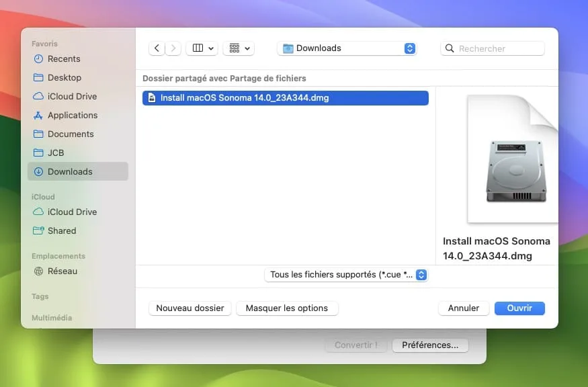The height and width of the screenshot is (387, 588).
Task: Open the supported file types dropdown
Action: click(x=346, y=275)
